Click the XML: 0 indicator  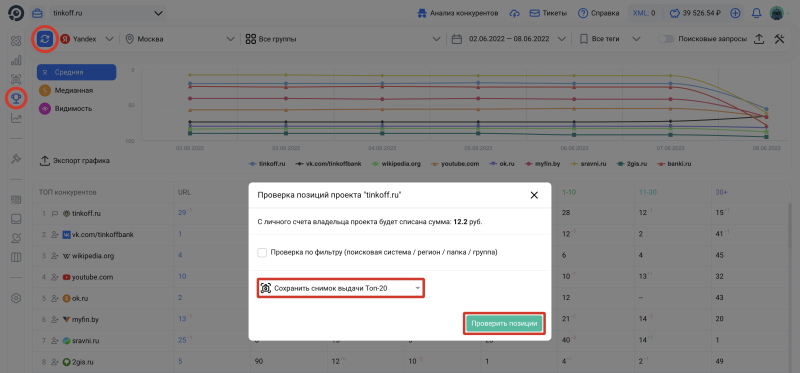644,13
